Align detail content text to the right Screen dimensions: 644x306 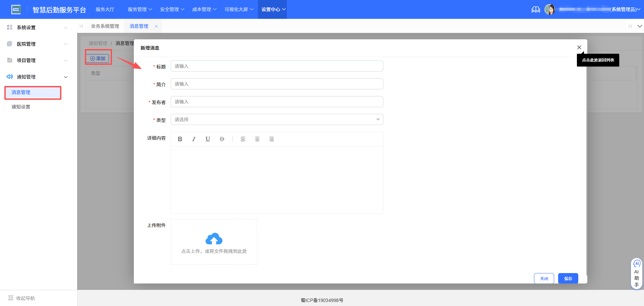[271, 139]
